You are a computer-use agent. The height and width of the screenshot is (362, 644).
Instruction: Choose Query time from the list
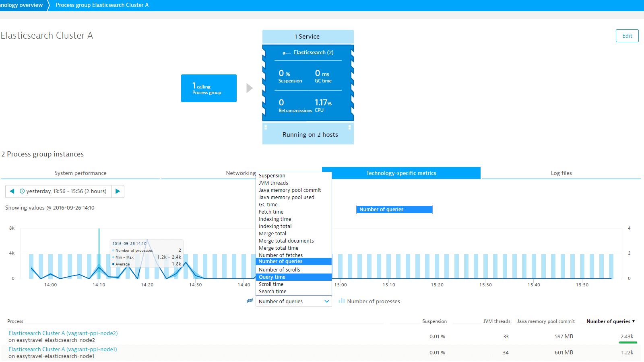pos(294,277)
